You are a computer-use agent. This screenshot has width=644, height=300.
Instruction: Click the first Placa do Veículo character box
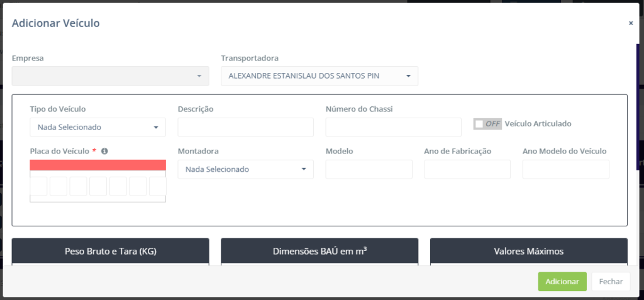(38, 186)
